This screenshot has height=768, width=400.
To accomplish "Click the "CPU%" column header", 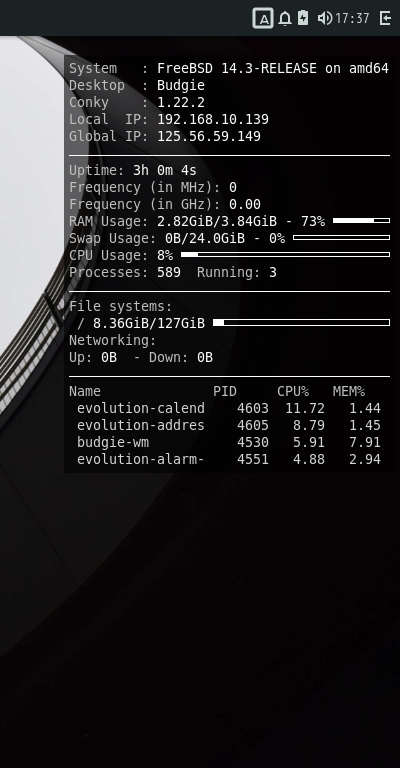I will coord(293,391).
